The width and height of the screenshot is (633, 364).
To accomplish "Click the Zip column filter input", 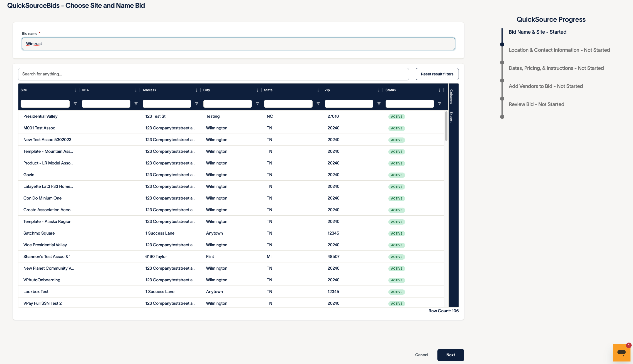I will 349,104.
